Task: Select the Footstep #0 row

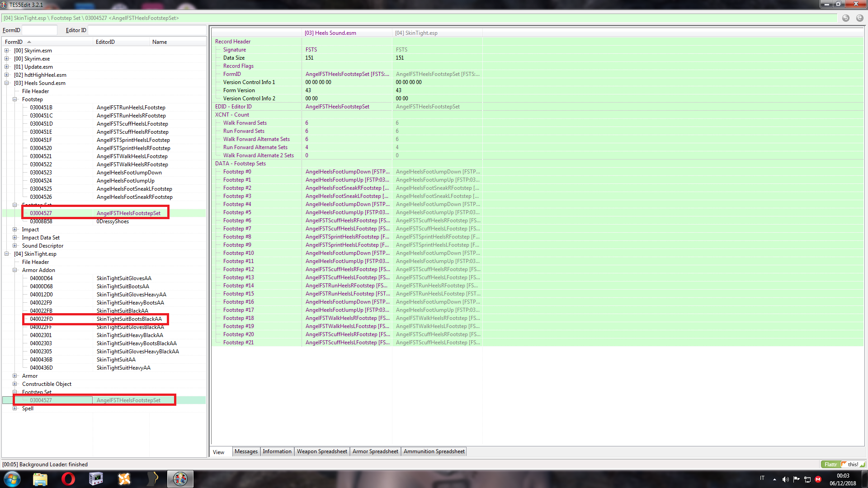Action: [x=537, y=172]
